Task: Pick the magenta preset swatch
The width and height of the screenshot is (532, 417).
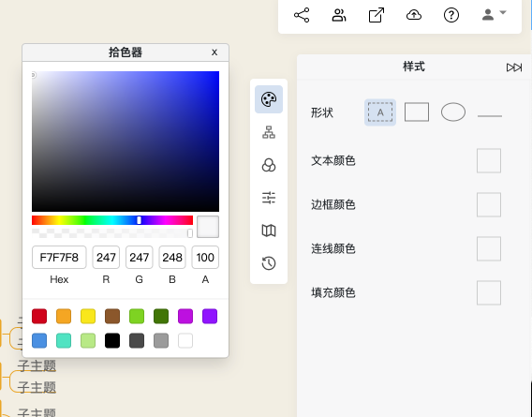Action: tap(185, 316)
